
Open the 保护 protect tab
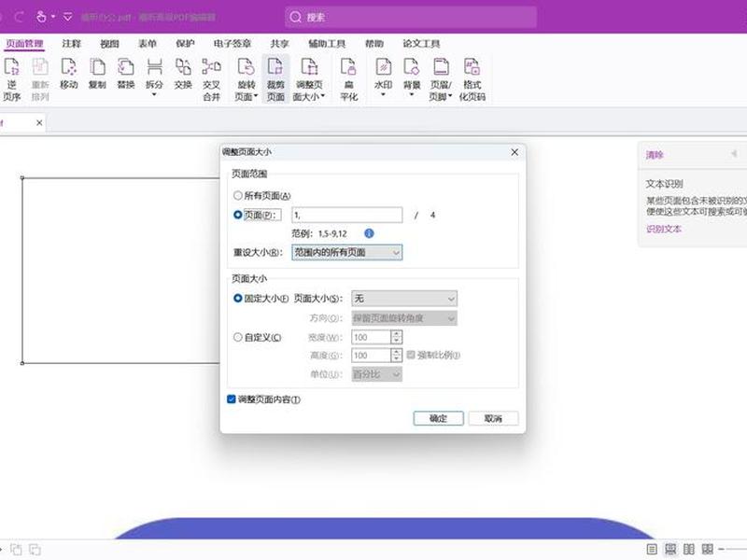(x=185, y=44)
